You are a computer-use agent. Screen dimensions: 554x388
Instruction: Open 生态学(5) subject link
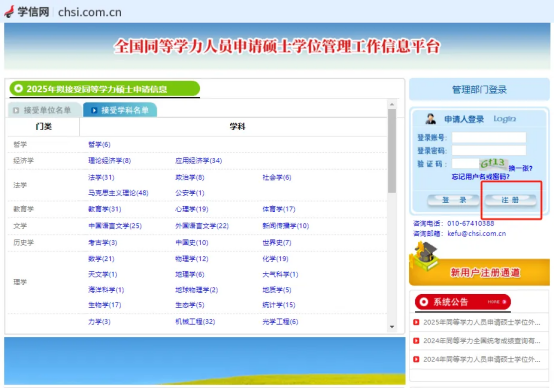pyautogui.click(x=190, y=305)
